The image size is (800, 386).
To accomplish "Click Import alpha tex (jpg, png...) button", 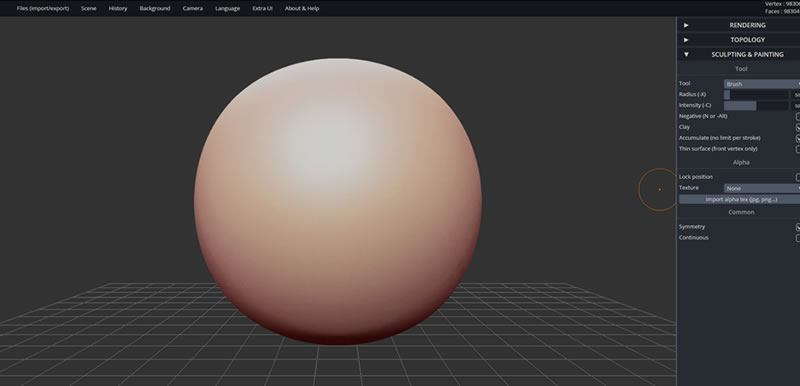I will [739, 199].
